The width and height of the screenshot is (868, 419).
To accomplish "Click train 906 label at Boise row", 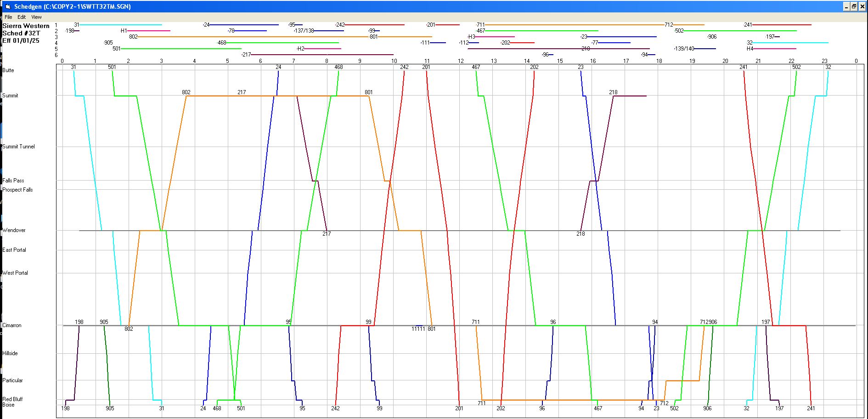I will click(x=707, y=408).
